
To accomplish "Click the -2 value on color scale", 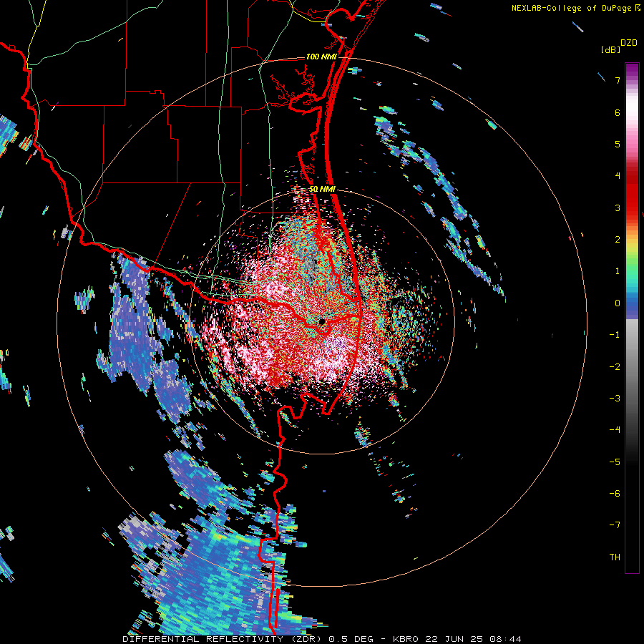I will pos(615,366).
